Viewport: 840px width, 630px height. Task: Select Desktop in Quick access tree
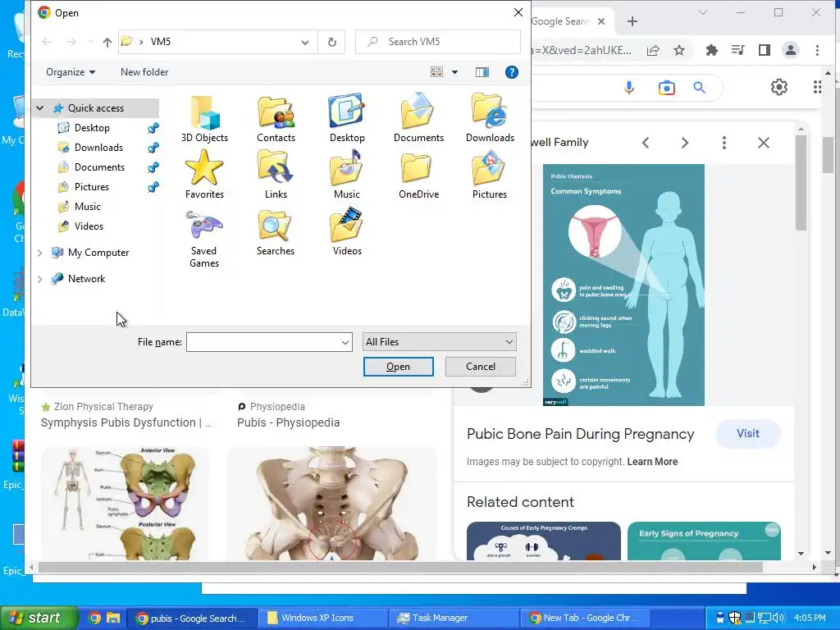[x=92, y=127]
